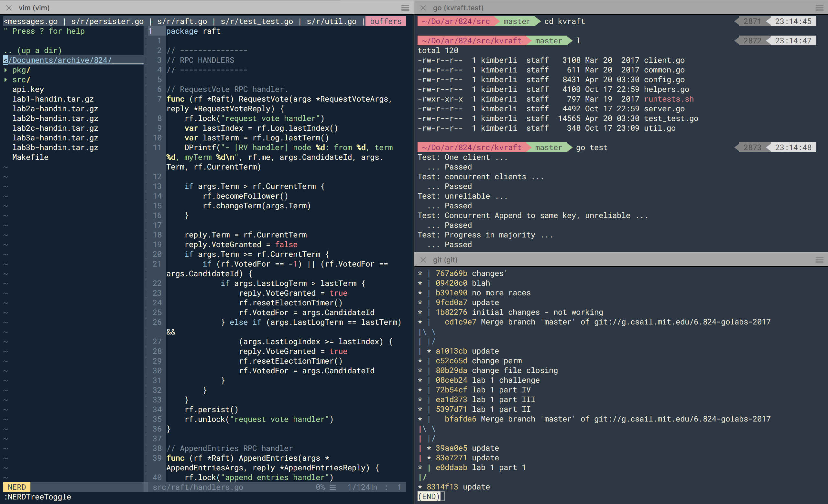Click the buffers label in tabline
The height and width of the screenshot is (504, 828).
[x=386, y=21]
